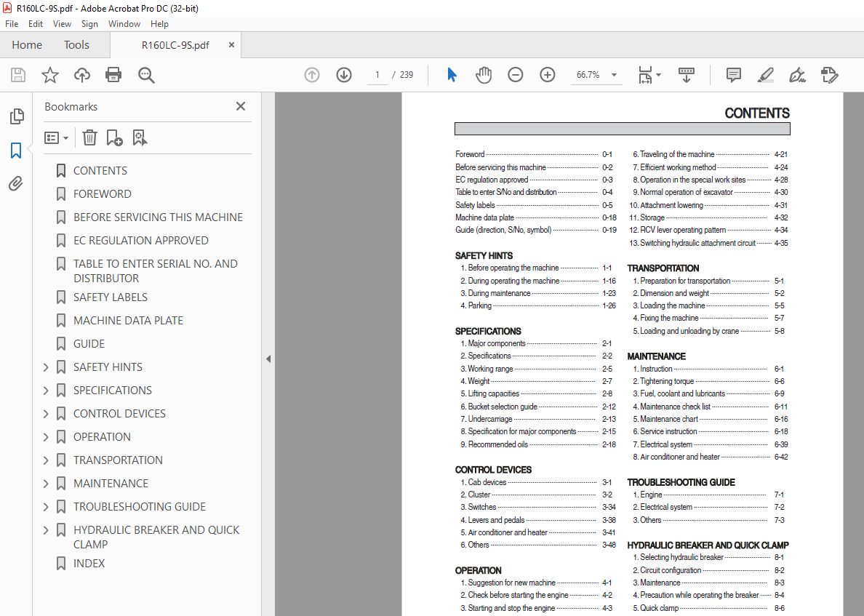This screenshot has width=864, height=616.
Task: Collapse the navigation pane arrow
Action: pyautogui.click(x=268, y=359)
